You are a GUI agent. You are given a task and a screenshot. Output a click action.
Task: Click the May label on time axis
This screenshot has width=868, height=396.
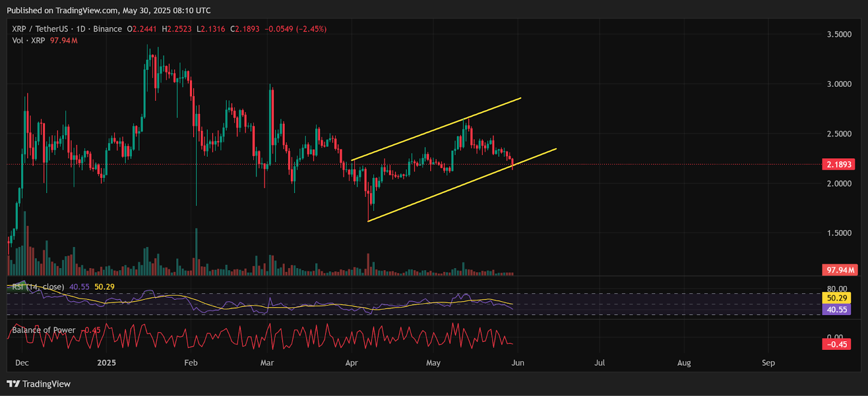point(433,363)
